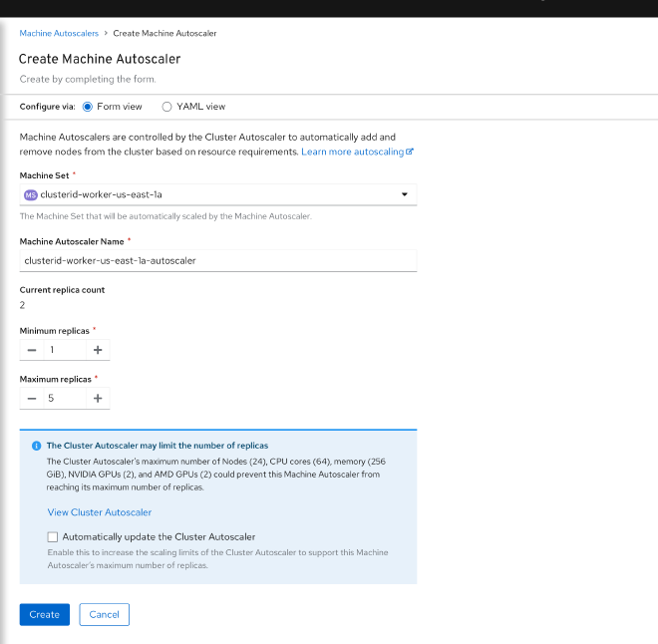Click the Create button
Screen dimensions: 658x644
(45, 615)
